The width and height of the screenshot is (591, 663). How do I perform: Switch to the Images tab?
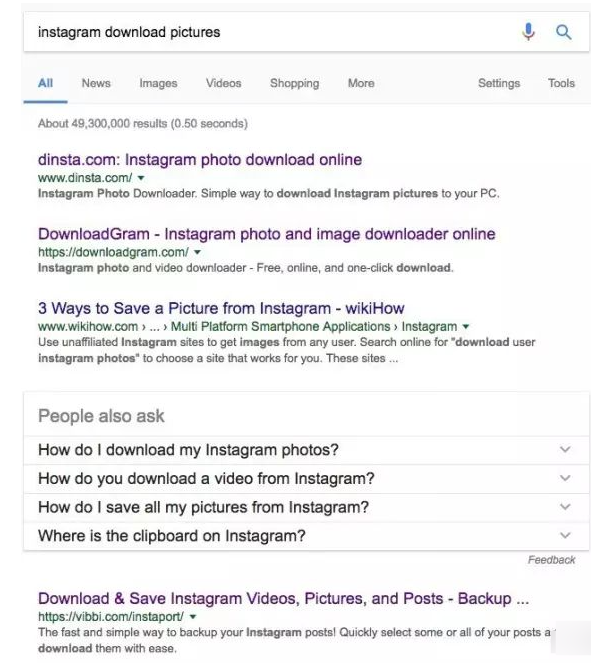[x=158, y=83]
